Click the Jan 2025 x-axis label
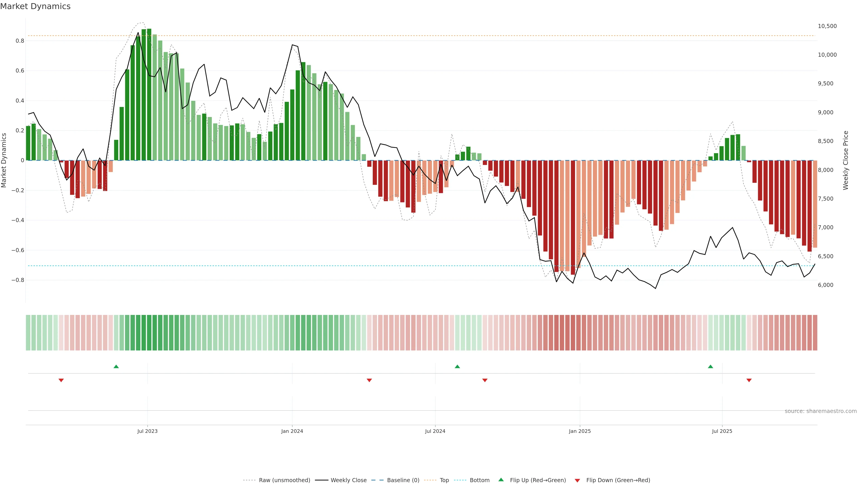 click(x=580, y=431)
